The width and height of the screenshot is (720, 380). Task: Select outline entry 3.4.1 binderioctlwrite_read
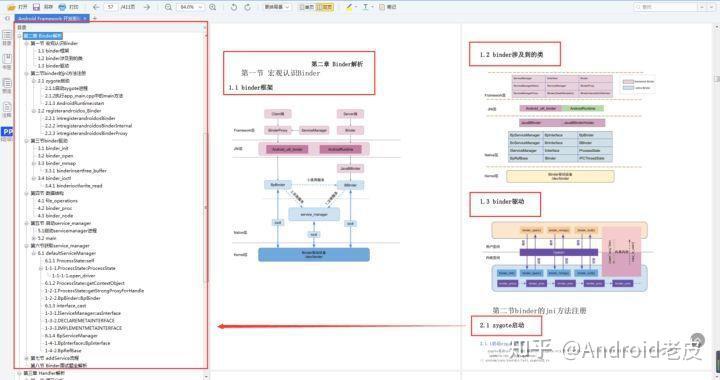pyautogui.click(x=73, y=186)
